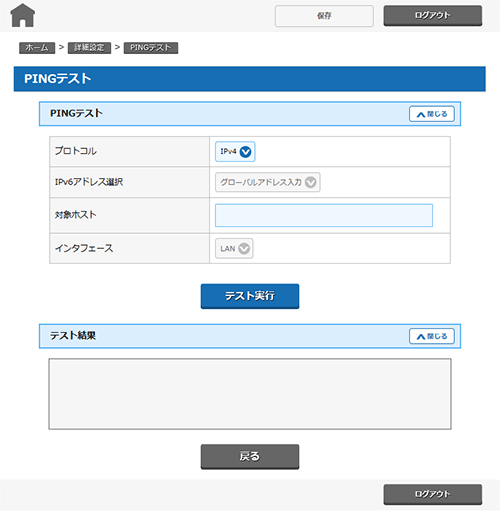Select the IPv6アドレス選択 row label
Viewport: 500px width, 517px height.
89,182
